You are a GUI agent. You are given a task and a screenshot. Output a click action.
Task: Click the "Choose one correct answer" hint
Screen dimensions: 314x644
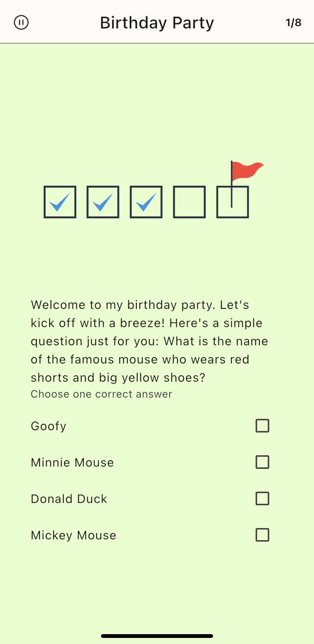tap(102, 394)
